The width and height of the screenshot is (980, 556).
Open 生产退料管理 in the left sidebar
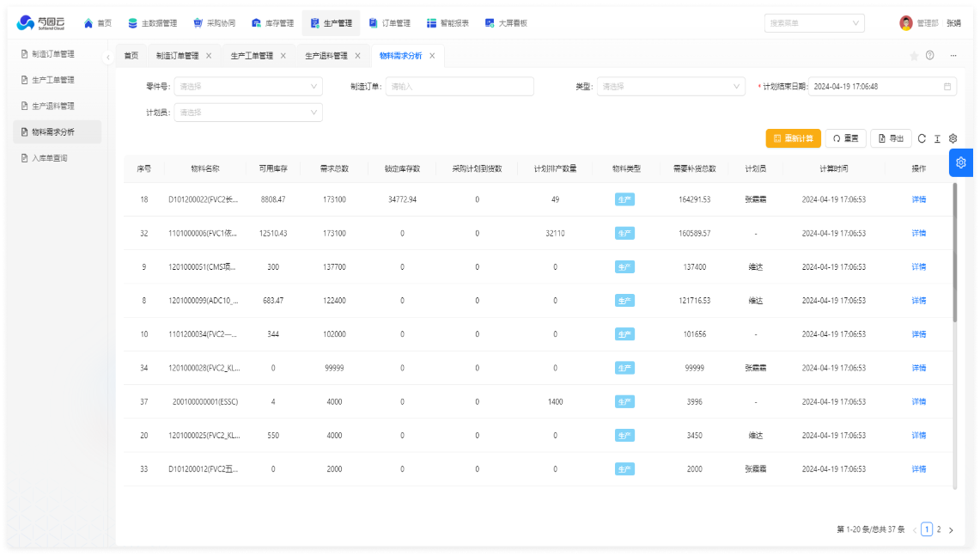[57, 107]
